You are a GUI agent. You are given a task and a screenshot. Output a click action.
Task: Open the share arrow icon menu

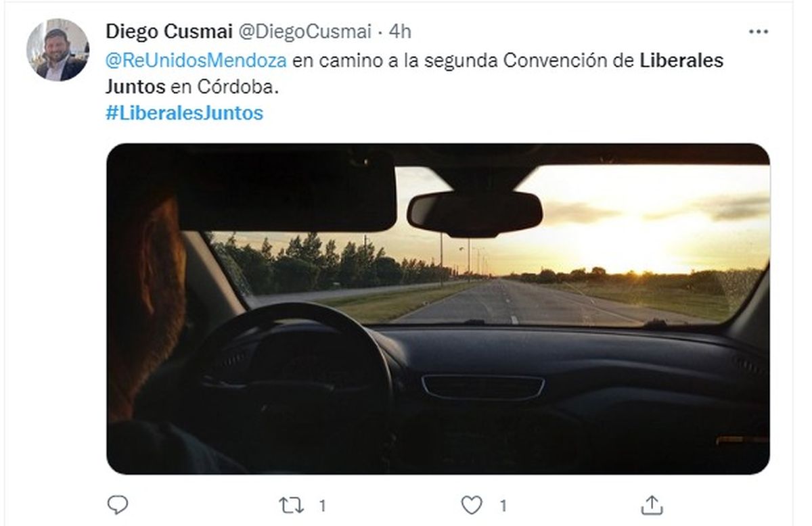(651, 504)
